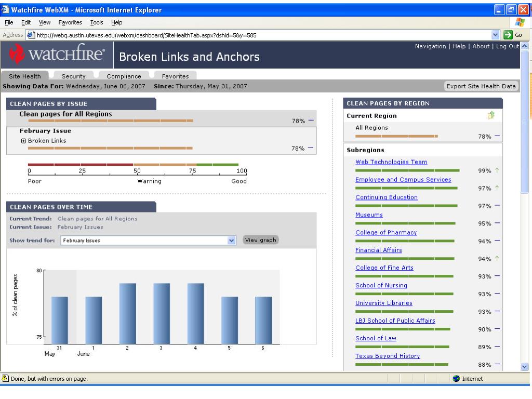532x399 pixels.
Task: Open Employee and Campus Services link
Action: click(403, 179)
